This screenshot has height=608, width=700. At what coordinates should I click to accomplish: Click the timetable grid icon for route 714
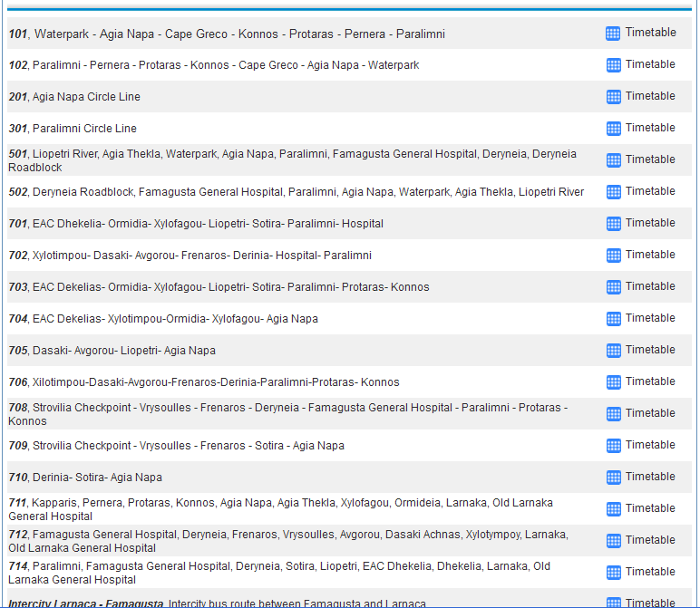click(x=613, y=573)
